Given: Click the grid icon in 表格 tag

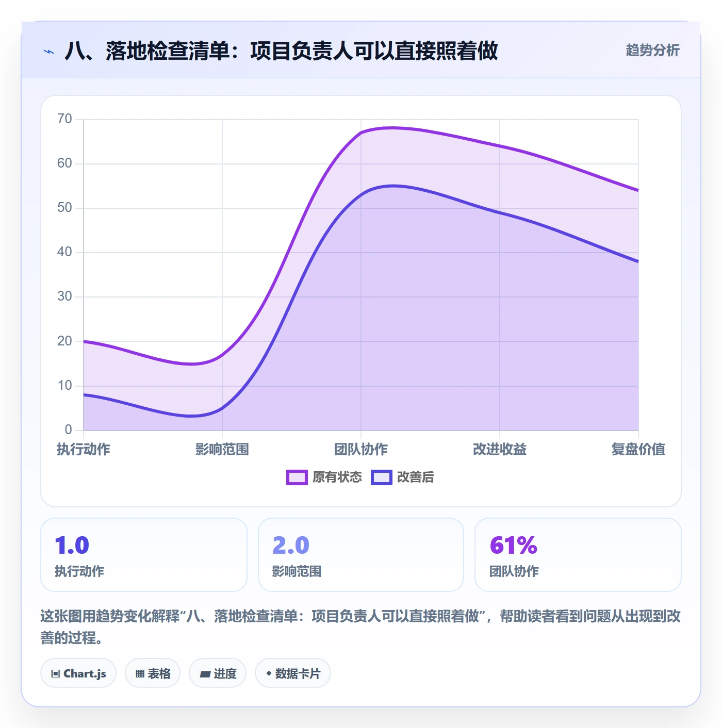Looking at the screenshot, I should point(140,673).
